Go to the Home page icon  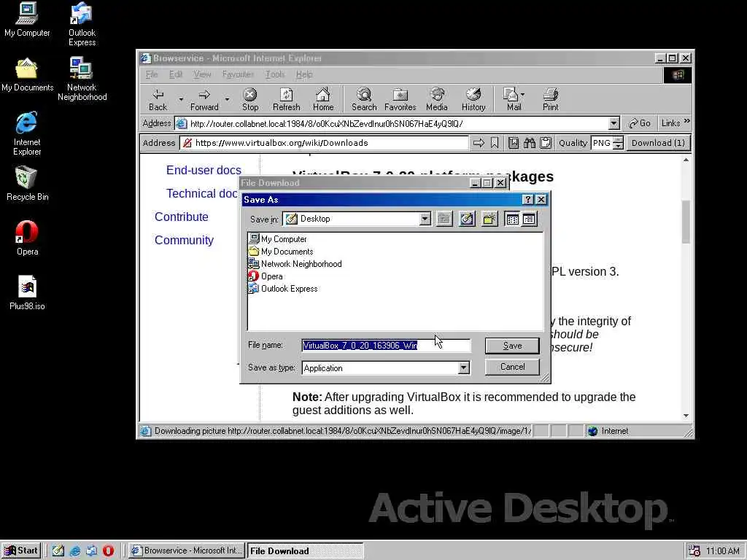323,99
